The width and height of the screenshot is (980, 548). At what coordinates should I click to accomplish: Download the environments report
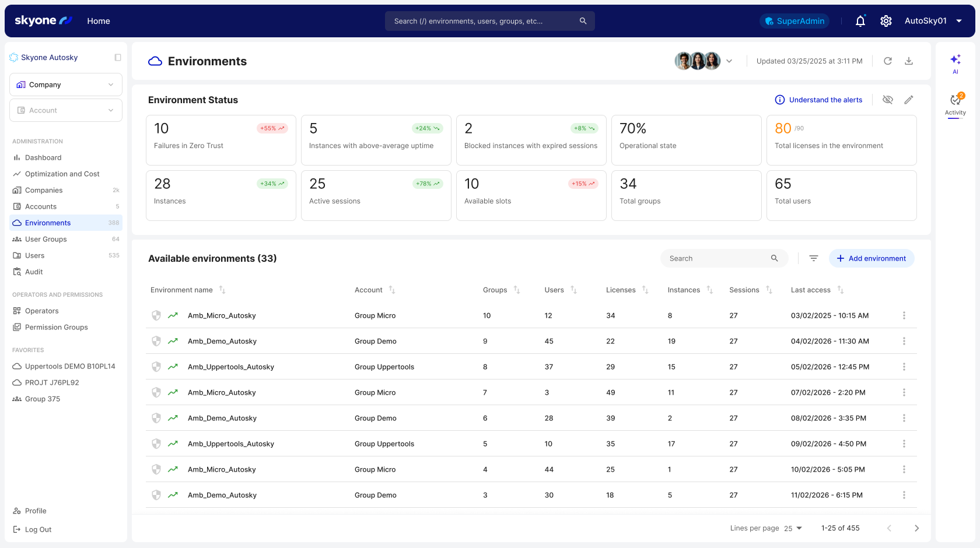pyautogui.click(x=908, y=61)
